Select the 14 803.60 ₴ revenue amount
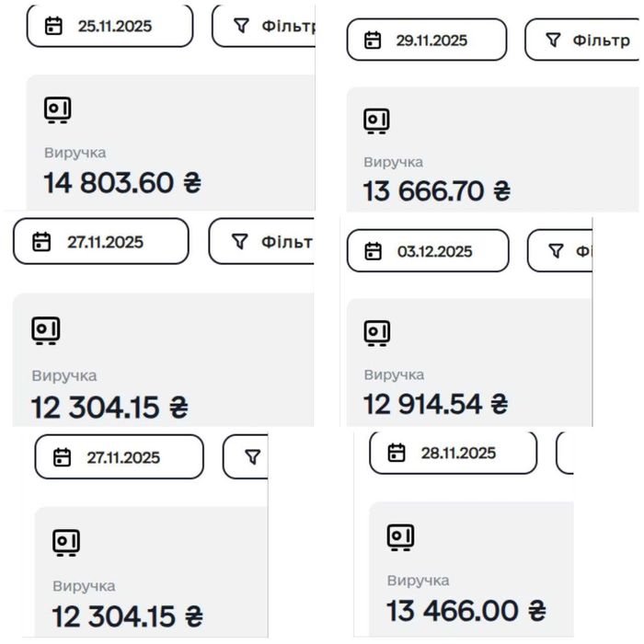 (121, 182)
